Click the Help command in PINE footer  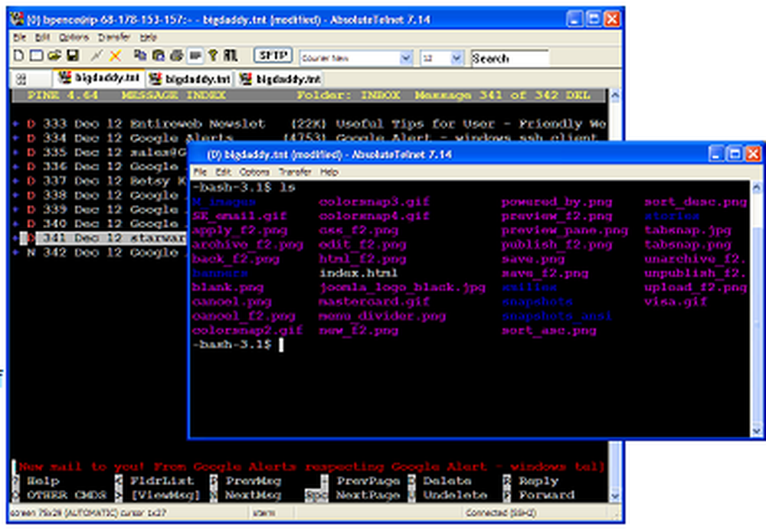pos(43,481)
